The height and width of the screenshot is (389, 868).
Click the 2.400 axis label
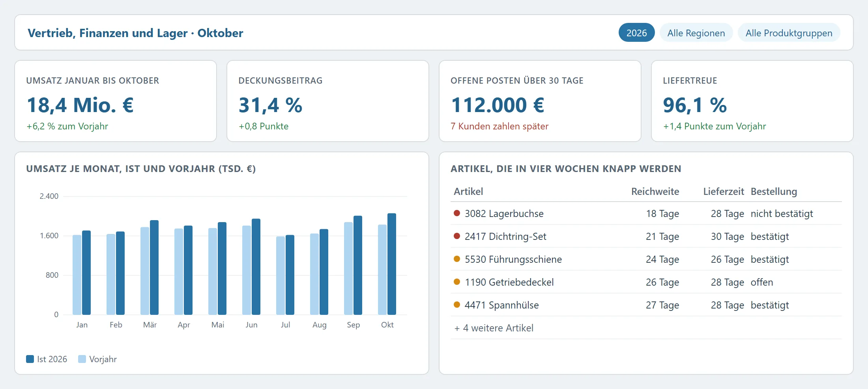(x=49, y=196)
